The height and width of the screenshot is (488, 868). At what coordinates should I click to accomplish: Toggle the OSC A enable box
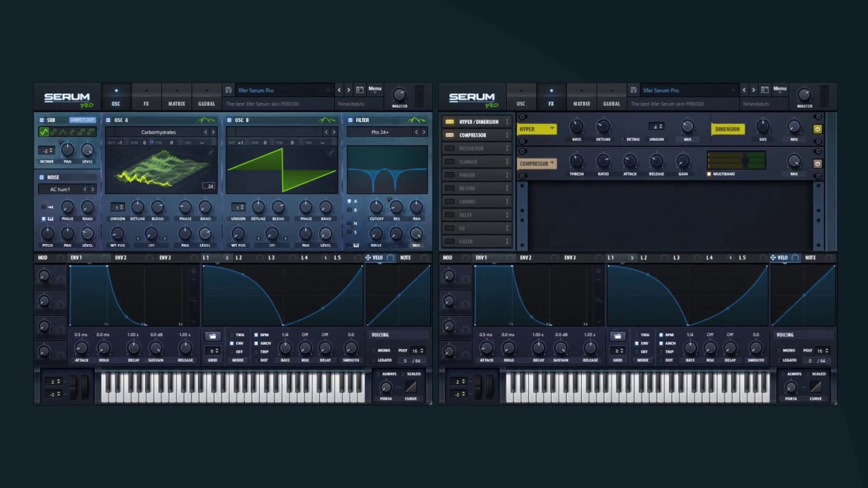coord(108,120)
